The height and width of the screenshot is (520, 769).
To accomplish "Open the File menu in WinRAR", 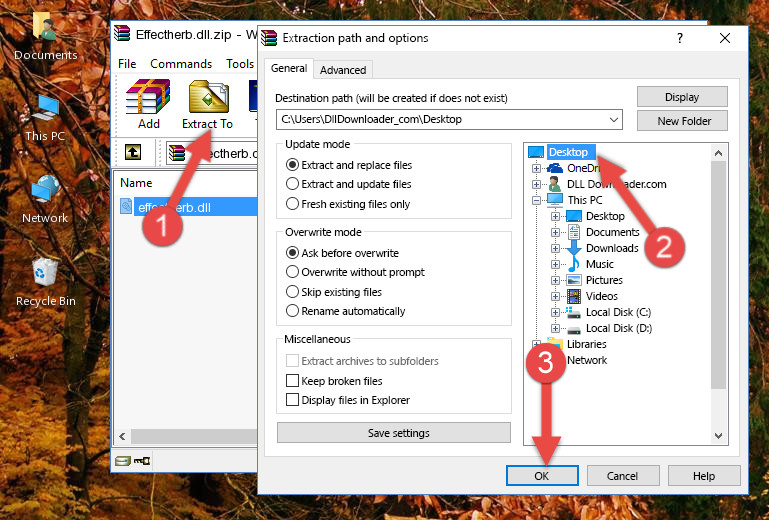I will coord(127,64).
